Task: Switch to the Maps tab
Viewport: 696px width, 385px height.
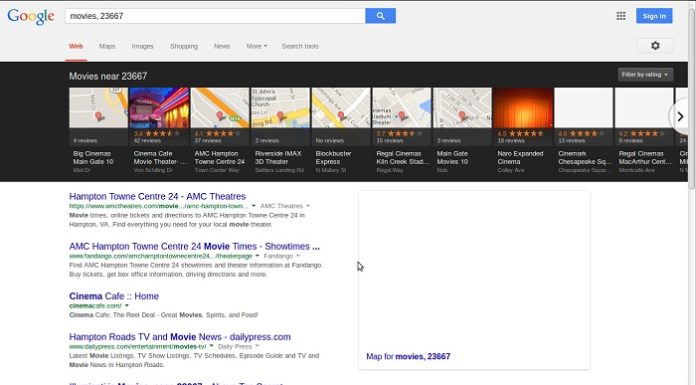Action: tap(107, 46)
